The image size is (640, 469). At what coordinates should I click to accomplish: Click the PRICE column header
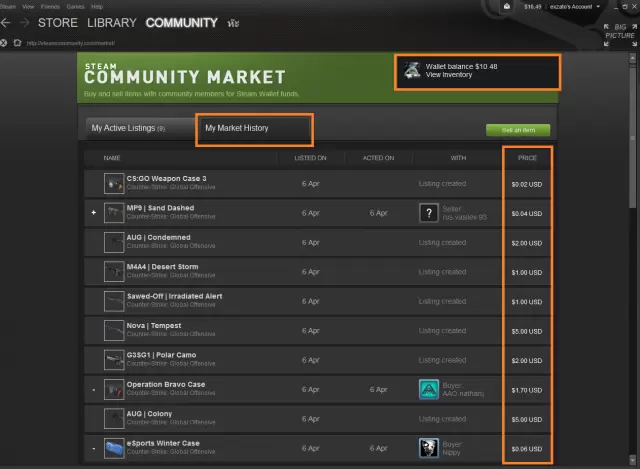527,158
